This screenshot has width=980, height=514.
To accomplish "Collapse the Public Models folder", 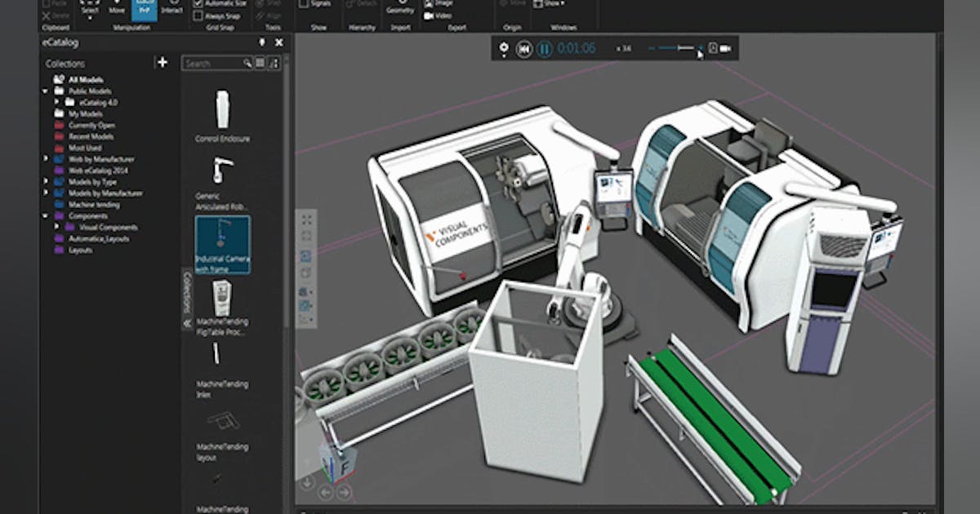I will 45,90.
